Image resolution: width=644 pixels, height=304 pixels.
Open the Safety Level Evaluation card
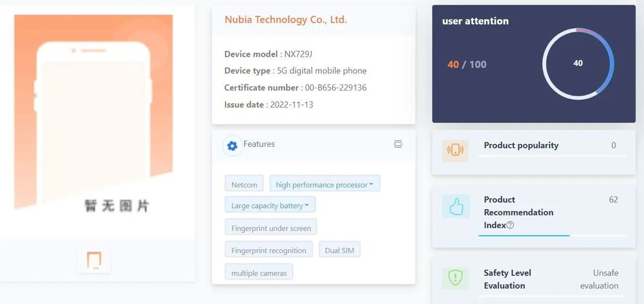(533, 279)
